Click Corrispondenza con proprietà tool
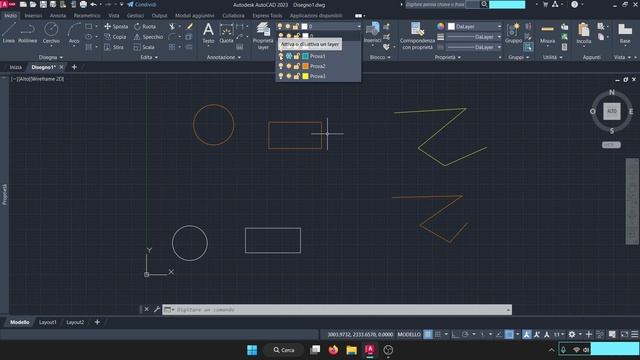Viewport: 640px width, 360px height. 417,36
